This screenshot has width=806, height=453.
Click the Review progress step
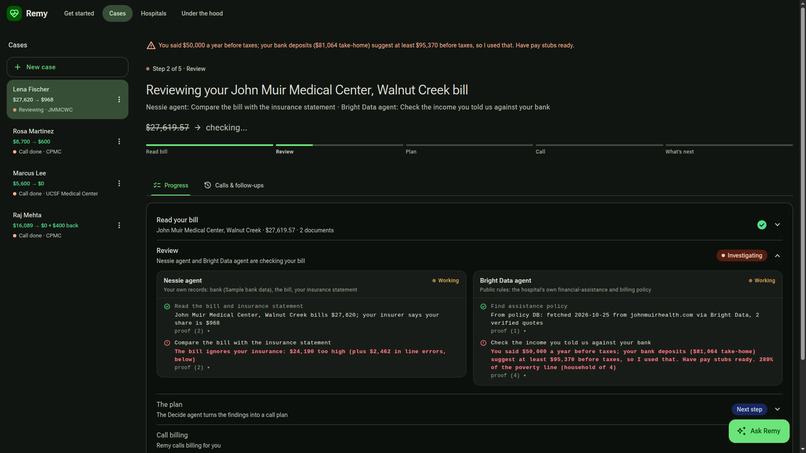click(339, 149)
